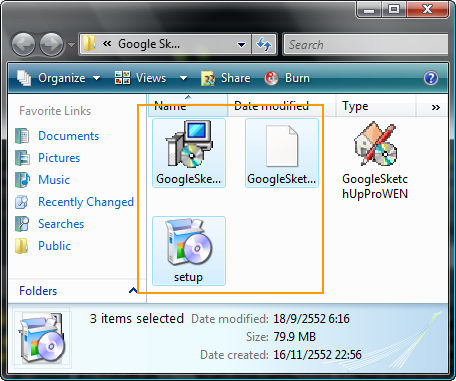This screenshot has height=381, width=456.
Task: Select the blank GoogleSket... file icon
Action: click(x=282, y=146)
